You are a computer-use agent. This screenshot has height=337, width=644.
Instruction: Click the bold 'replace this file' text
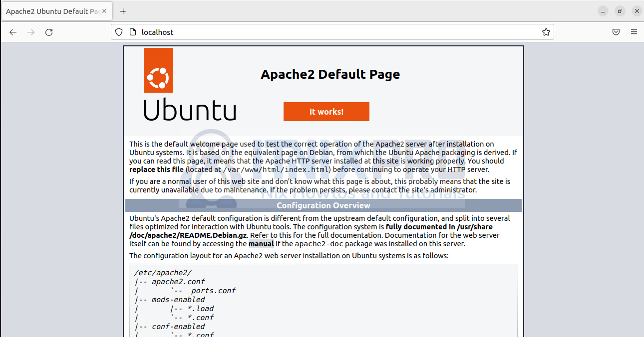(x=156, y=169)
